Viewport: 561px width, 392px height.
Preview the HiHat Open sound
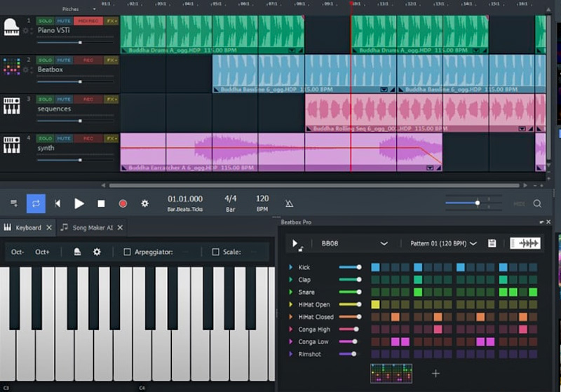tap(290, 304)
